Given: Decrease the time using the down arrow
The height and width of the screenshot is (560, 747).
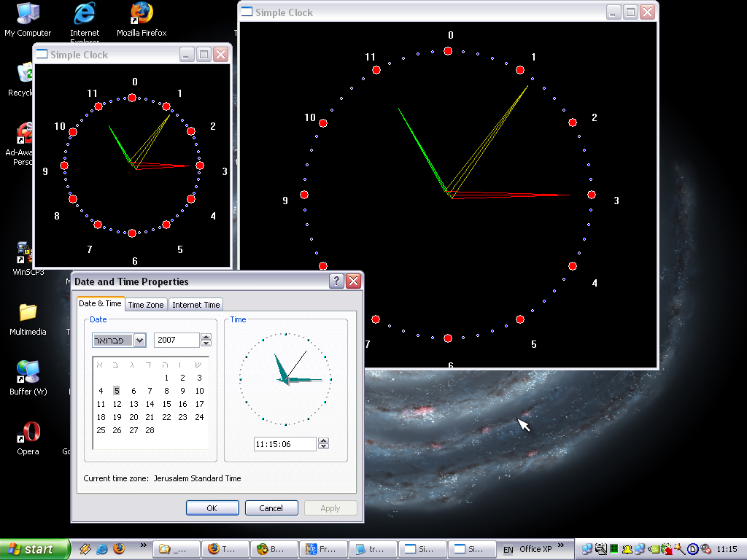Looking at the screenshot, I should 324,447.
